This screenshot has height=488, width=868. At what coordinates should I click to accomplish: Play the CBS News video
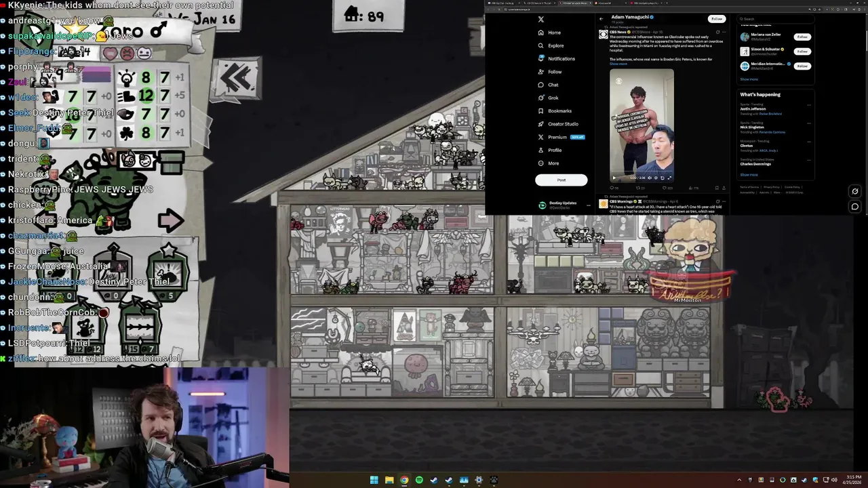pyautogui.click(x=614, y=178)
